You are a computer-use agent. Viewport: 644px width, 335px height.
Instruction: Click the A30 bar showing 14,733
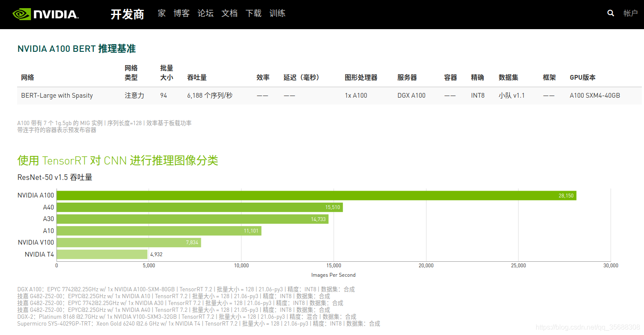pos(193,219)
